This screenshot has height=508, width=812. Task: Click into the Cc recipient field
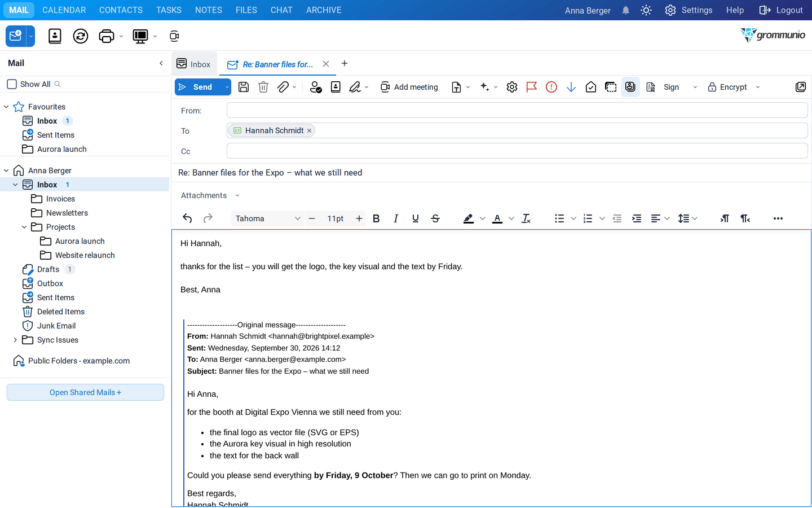pos(517,151)
